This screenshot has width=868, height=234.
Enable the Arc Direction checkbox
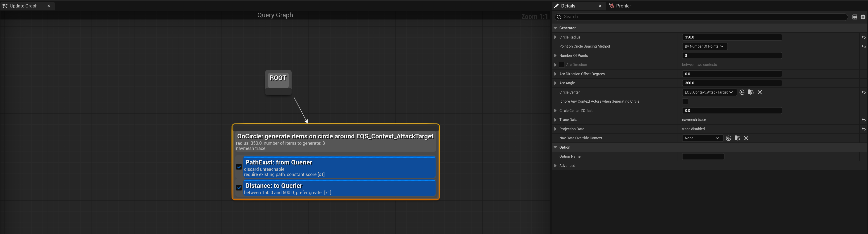coord(562,65)
